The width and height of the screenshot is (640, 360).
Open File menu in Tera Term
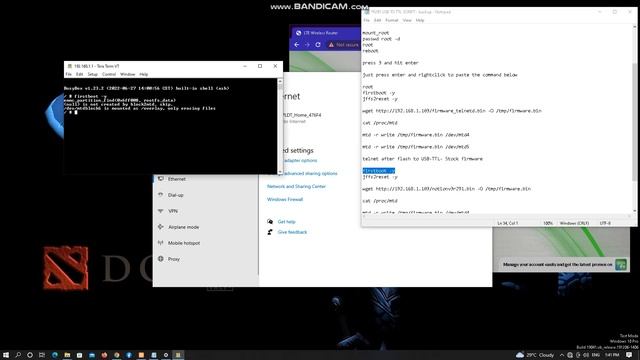68,74
